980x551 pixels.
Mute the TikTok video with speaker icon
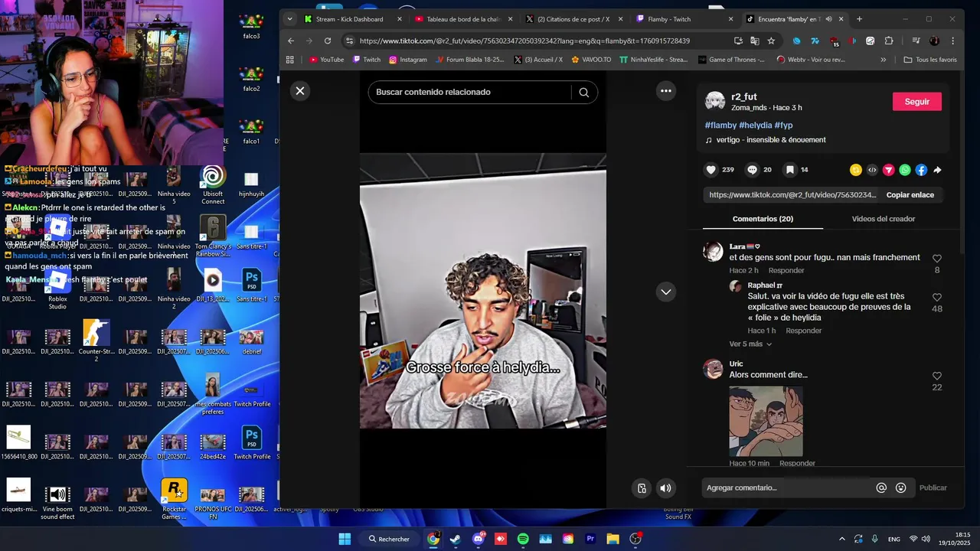coord(666,488)
